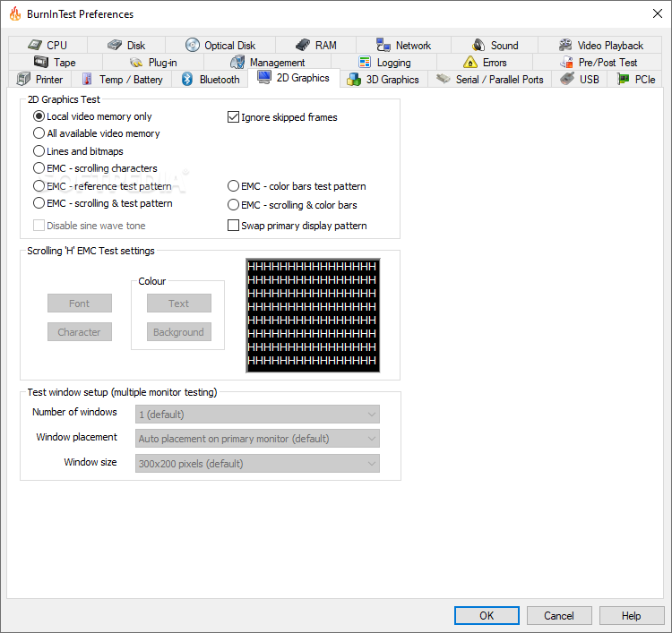Click the Tape drive icon
Viewport: 672px width, 633px height.
(41, 62)
